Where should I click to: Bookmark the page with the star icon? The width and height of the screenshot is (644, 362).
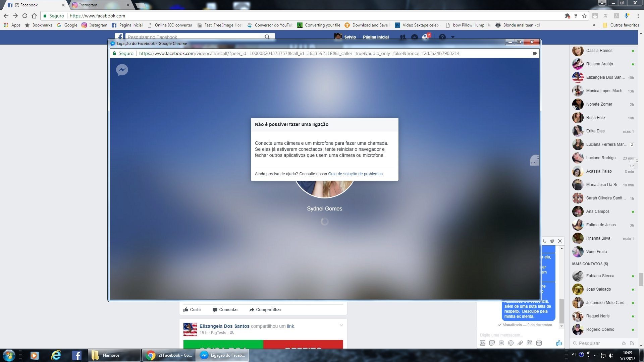pos(584,16)
